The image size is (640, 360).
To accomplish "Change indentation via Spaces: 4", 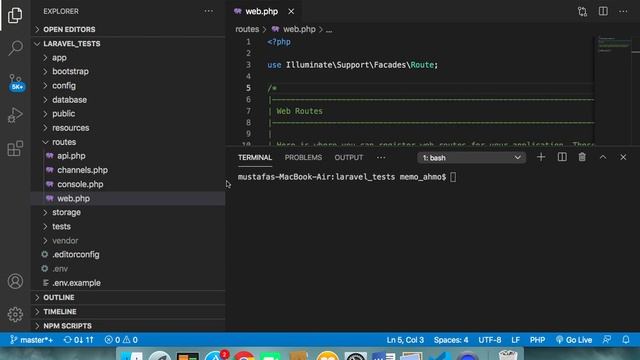I will point(451,340).
